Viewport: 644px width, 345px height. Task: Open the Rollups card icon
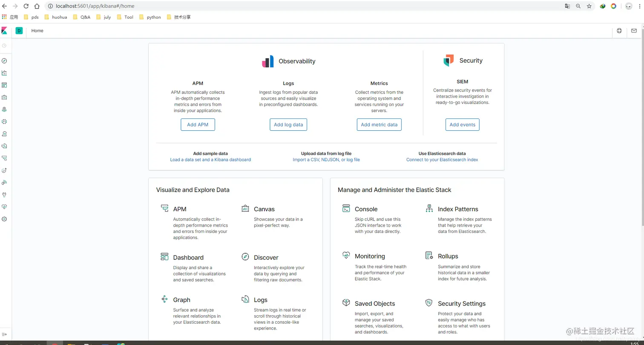(x=429, y=256)
